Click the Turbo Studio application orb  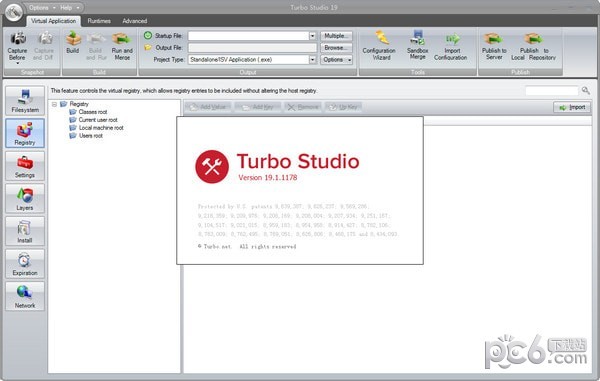[x=14, y=13]
